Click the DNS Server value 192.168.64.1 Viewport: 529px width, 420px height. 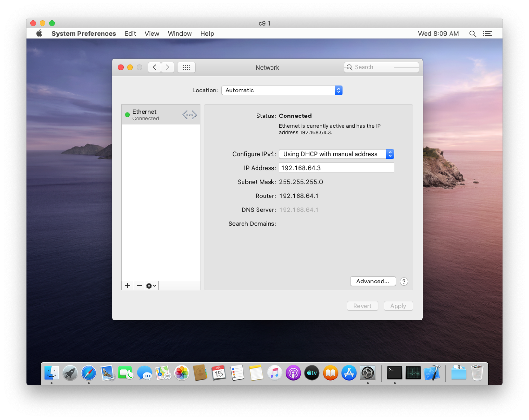tap(299, 210)
